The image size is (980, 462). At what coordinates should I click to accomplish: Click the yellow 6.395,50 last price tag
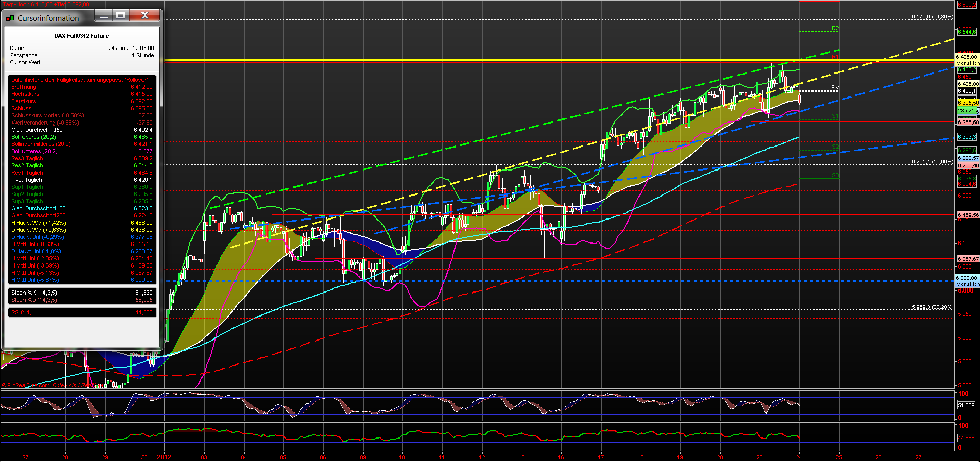(967, 102)
